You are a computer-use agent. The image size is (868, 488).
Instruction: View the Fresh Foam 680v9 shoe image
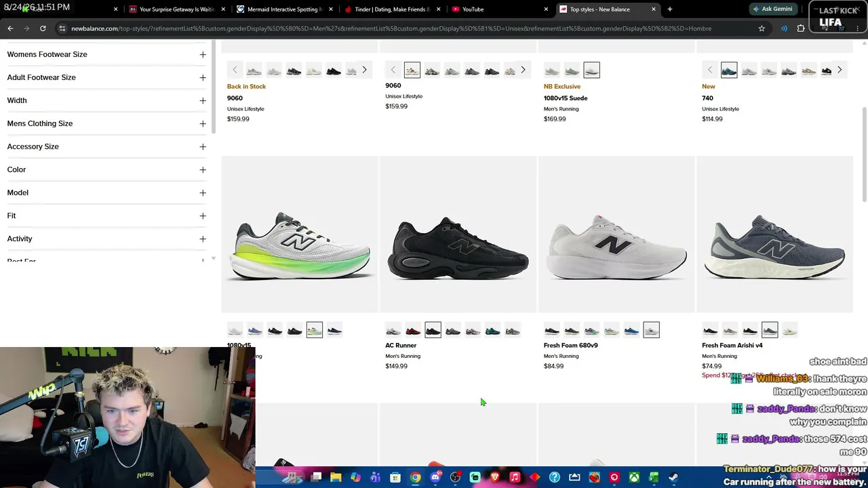[616, 235]
